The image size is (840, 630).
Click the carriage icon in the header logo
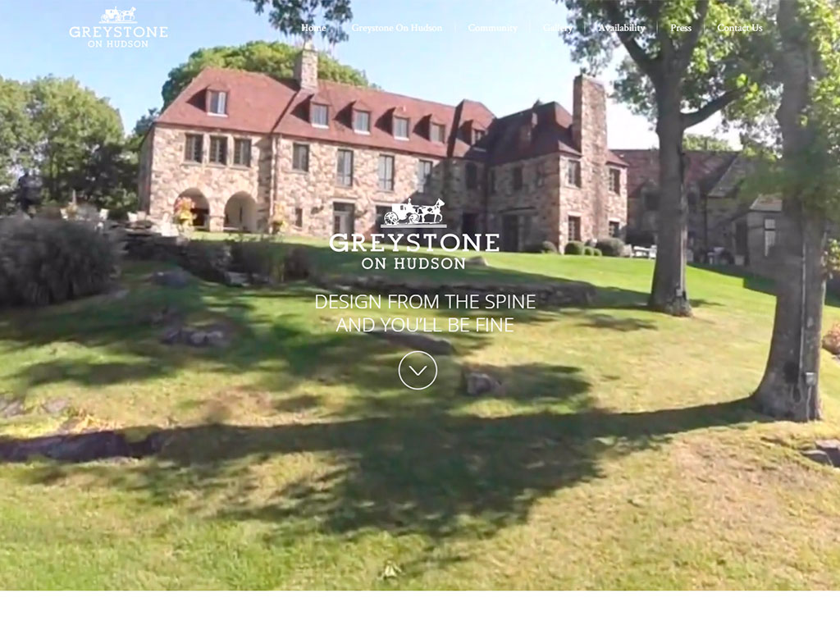click(118, 15)
